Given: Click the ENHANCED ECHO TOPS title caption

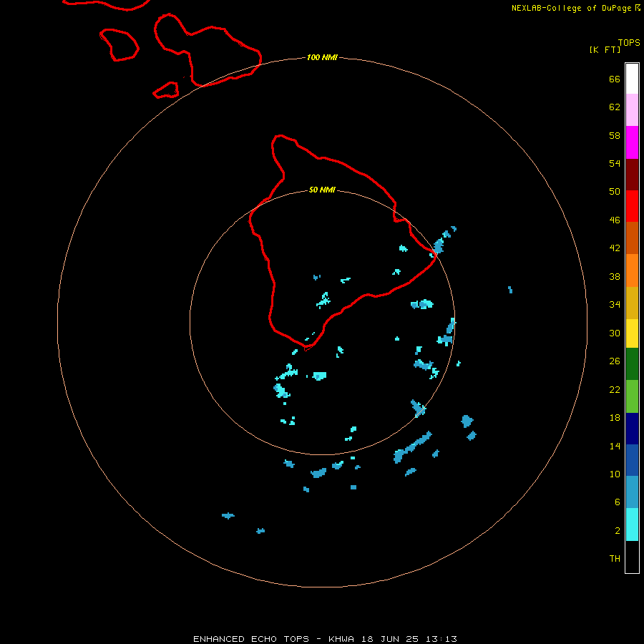Looking at the screenshot, I should click(325, 639).
